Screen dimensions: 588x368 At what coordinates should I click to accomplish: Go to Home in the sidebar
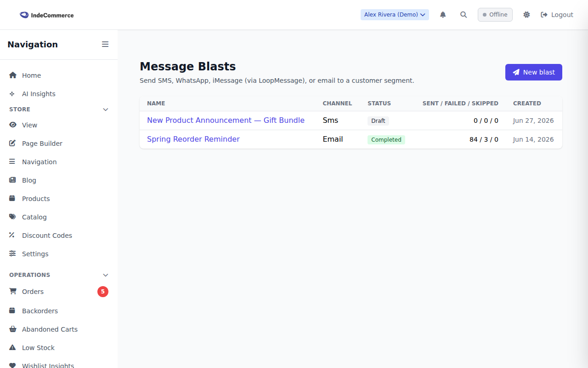[59, 75]
